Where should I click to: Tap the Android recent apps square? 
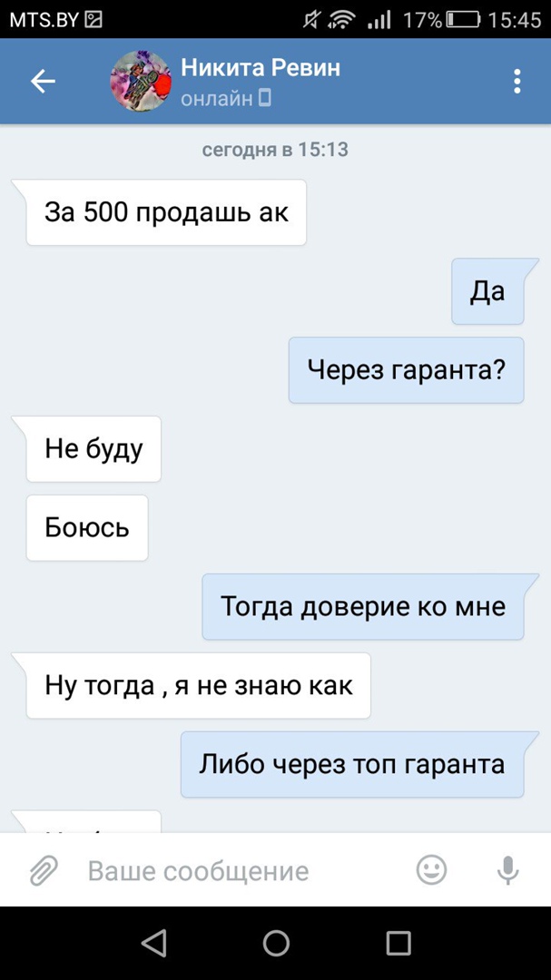[398, 943]
